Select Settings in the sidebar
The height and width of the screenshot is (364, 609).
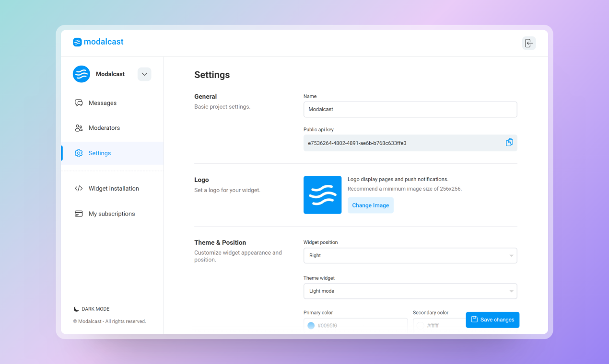point(112,153)
